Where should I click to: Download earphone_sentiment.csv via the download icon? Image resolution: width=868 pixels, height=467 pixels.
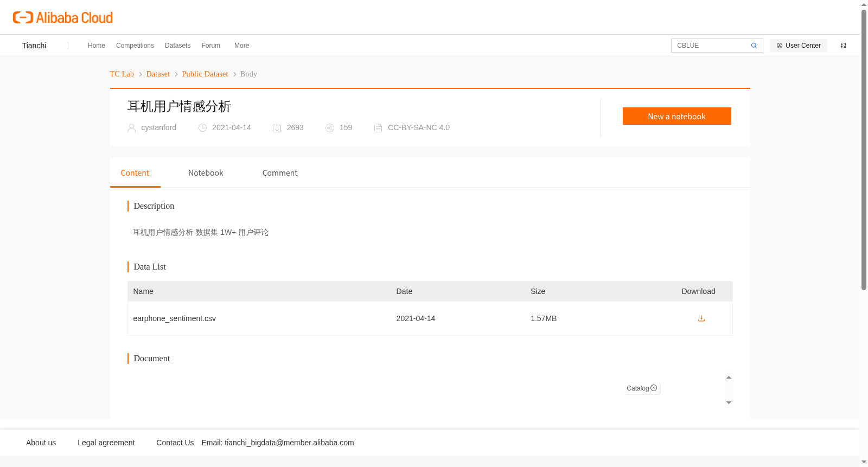pyautogui.click(x=701, y=318)
